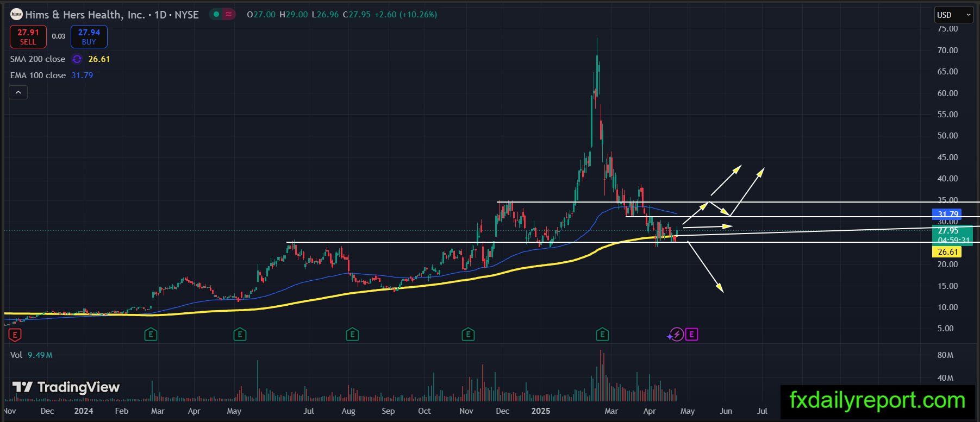The height and width of the screenshot is (422, 980).
Task: Click the TradingView logo
Action: point(66,387)
